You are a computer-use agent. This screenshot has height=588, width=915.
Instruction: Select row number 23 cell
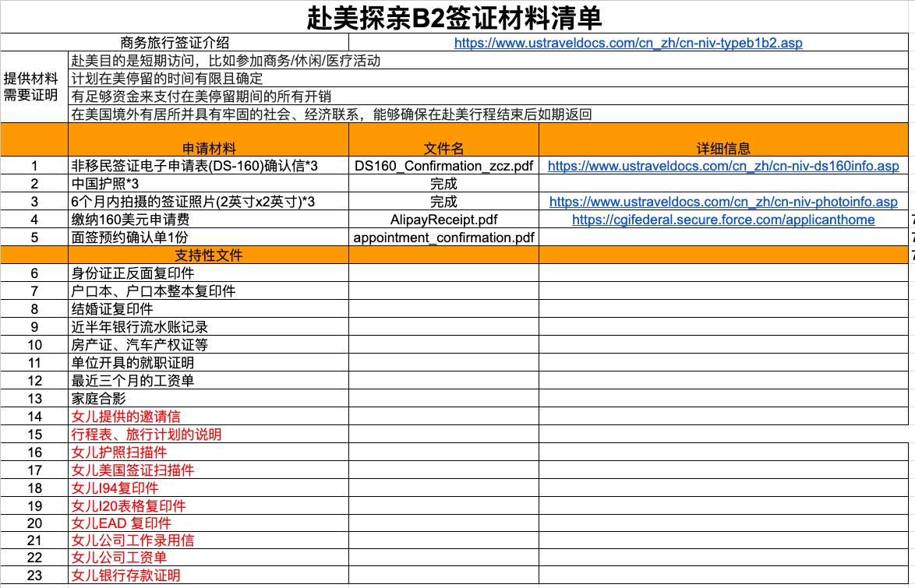[x=34, y=576]
